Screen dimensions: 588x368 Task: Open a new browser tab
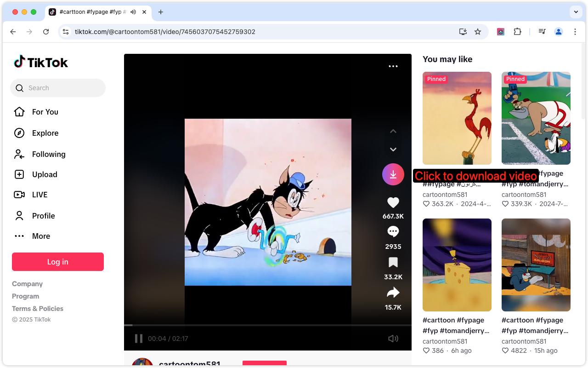click(x=160, y=12)
